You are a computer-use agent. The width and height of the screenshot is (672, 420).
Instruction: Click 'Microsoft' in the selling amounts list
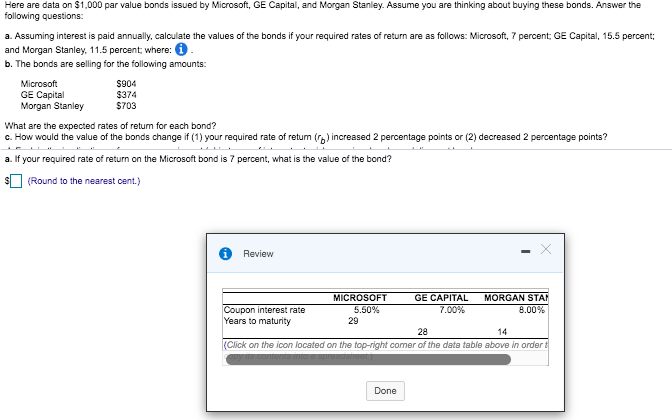pyautogui.click(x=39, y=84)
